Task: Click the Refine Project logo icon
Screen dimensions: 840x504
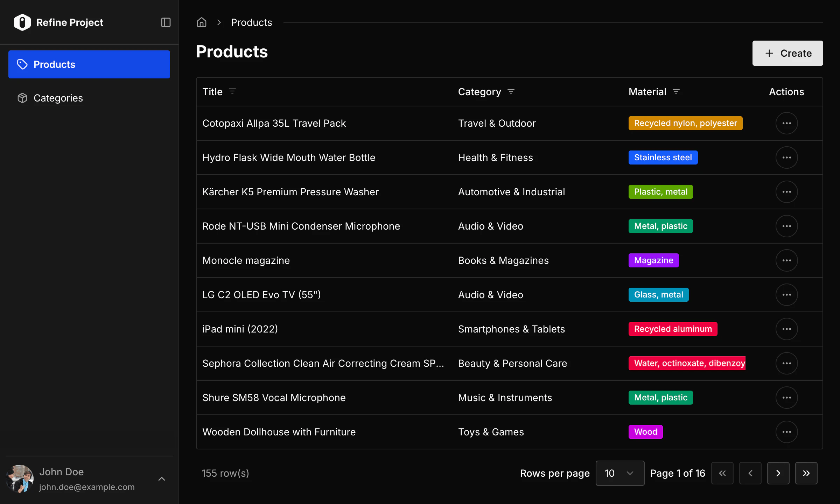Action: pos(22,22)
